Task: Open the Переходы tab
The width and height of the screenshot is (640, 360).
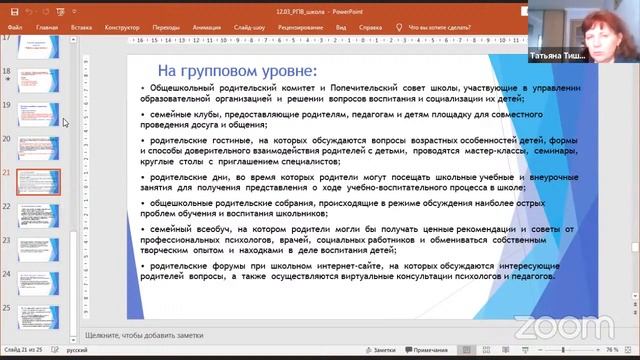Action: click(x=166, y=27)
